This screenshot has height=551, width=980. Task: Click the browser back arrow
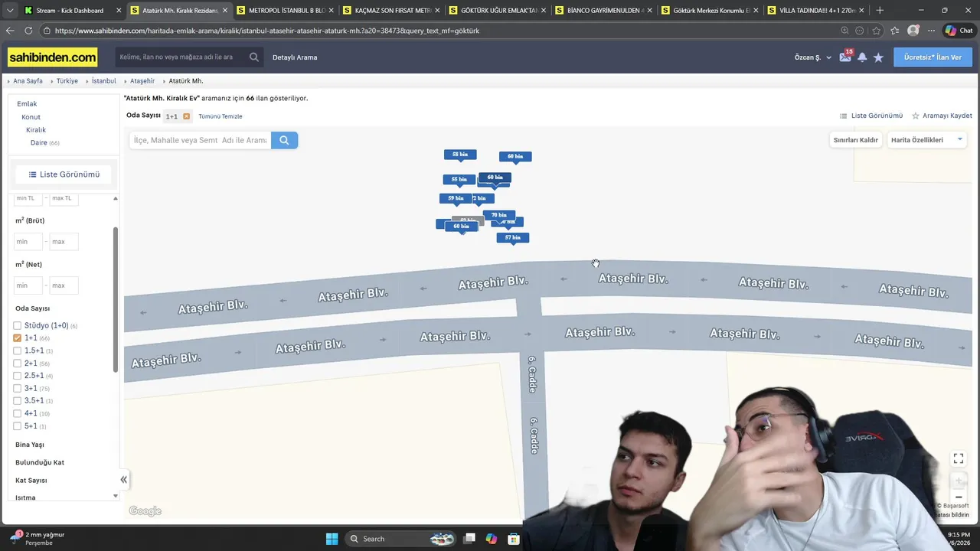(x=10, y=31)
